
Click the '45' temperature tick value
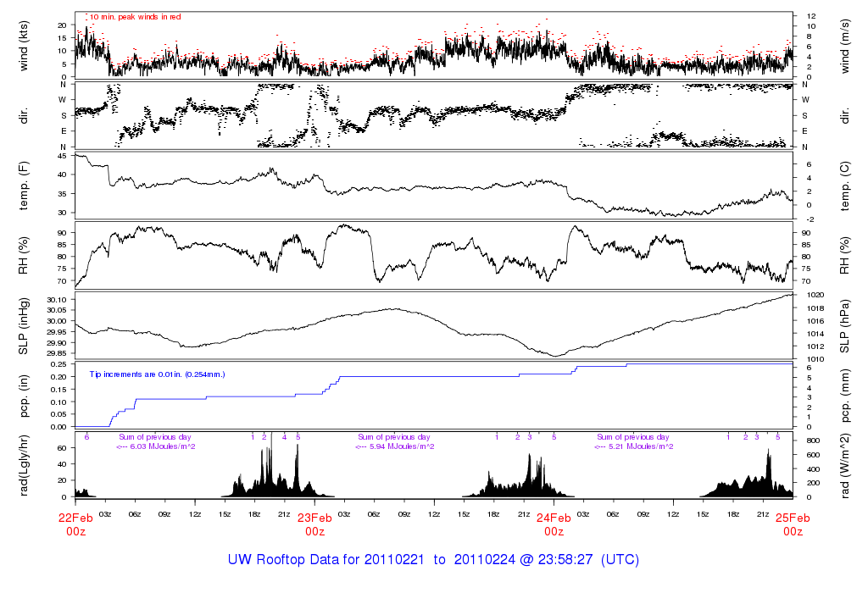62,156
